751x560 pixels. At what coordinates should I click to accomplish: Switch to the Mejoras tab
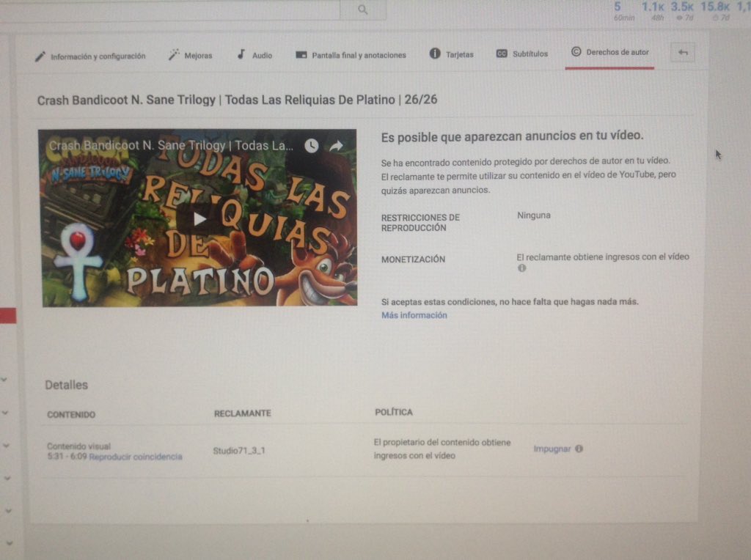[x=190, y=55]
